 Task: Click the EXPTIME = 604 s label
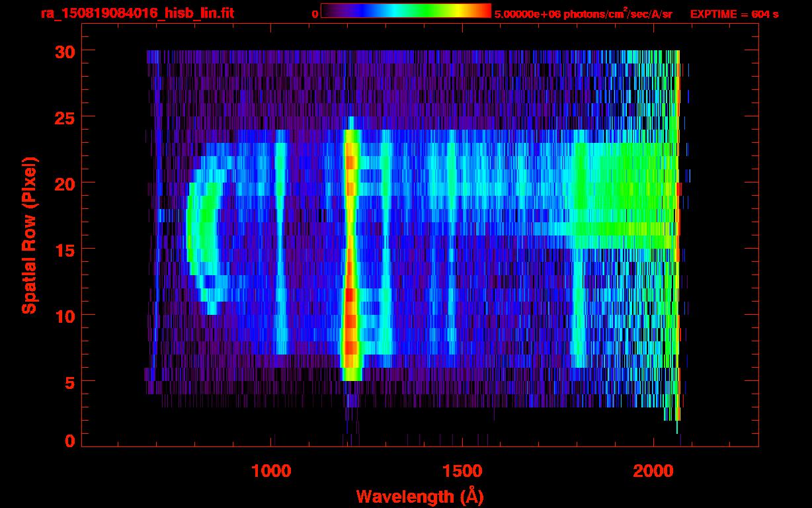coord(734,14)
